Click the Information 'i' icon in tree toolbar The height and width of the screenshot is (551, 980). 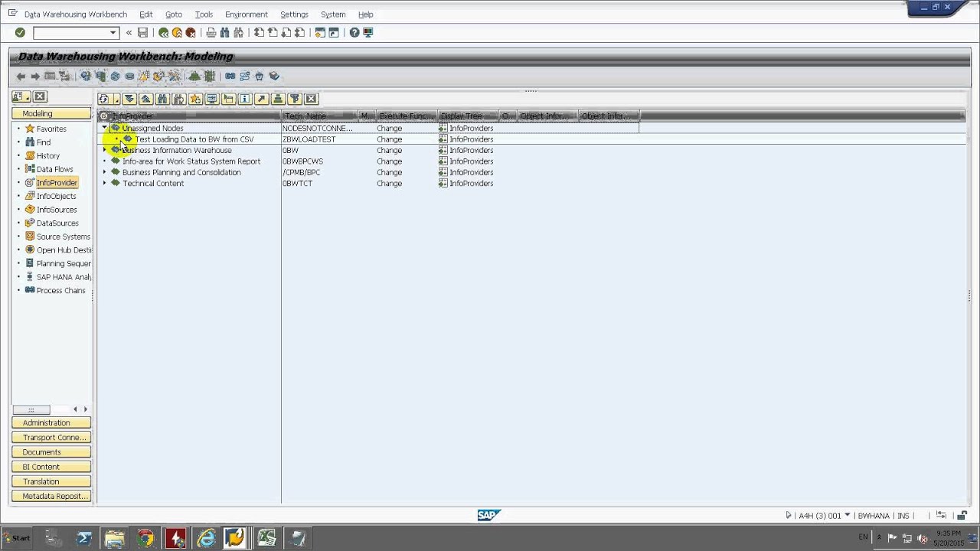point(245,99)
